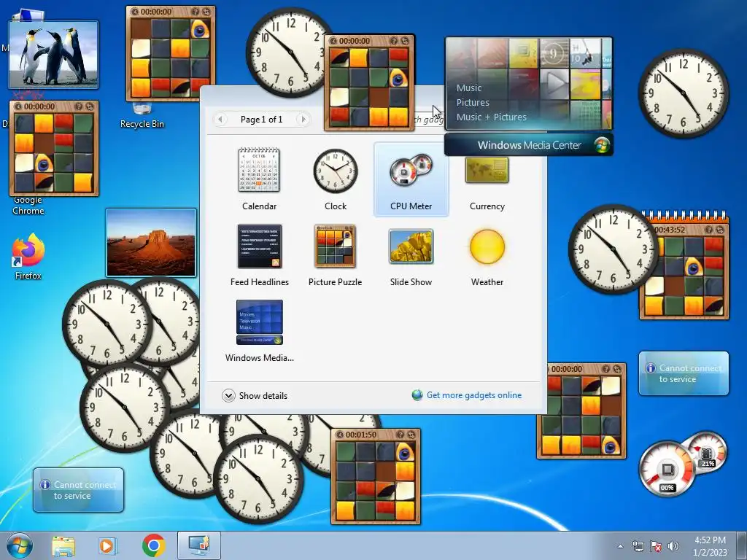The image size is (747, 560).
Task: Click the Firefox desktop shortcut
Action: click(28, 256)
